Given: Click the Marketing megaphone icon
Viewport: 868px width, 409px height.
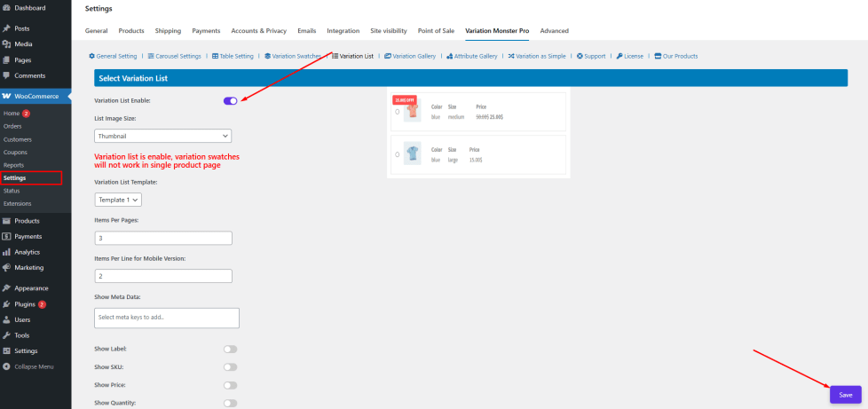Looking at the screenshot, I should click(6, 267).
